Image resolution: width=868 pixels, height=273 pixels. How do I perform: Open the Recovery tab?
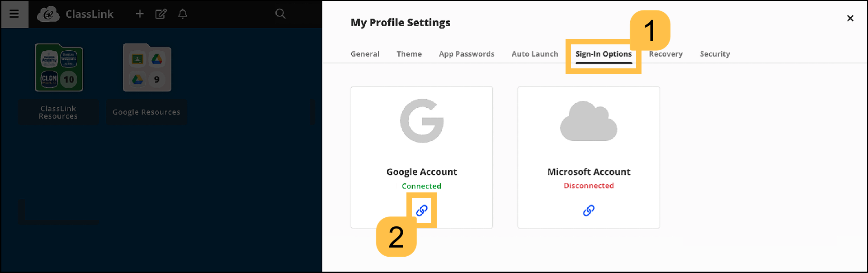(x=666, y=54)
